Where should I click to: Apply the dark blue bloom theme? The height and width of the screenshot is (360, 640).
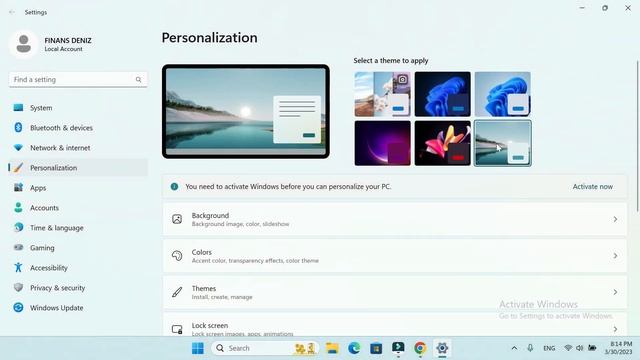click(x=442, y=94)
